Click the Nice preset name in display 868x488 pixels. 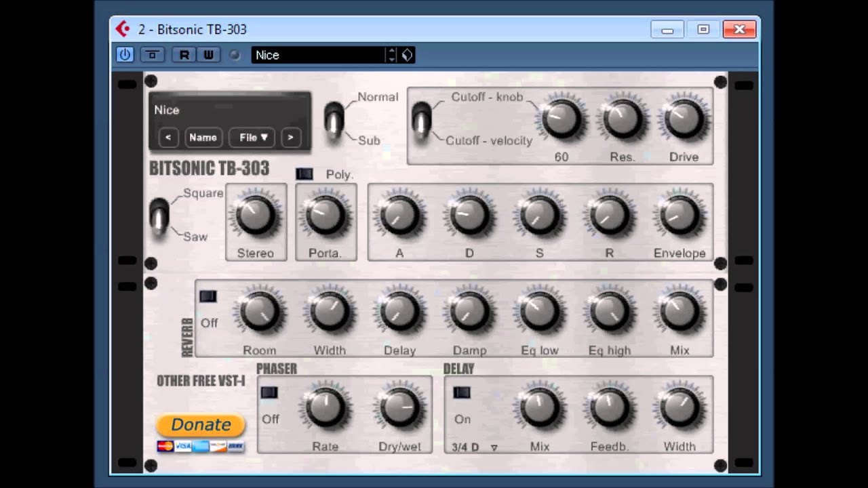coord(166,110)
